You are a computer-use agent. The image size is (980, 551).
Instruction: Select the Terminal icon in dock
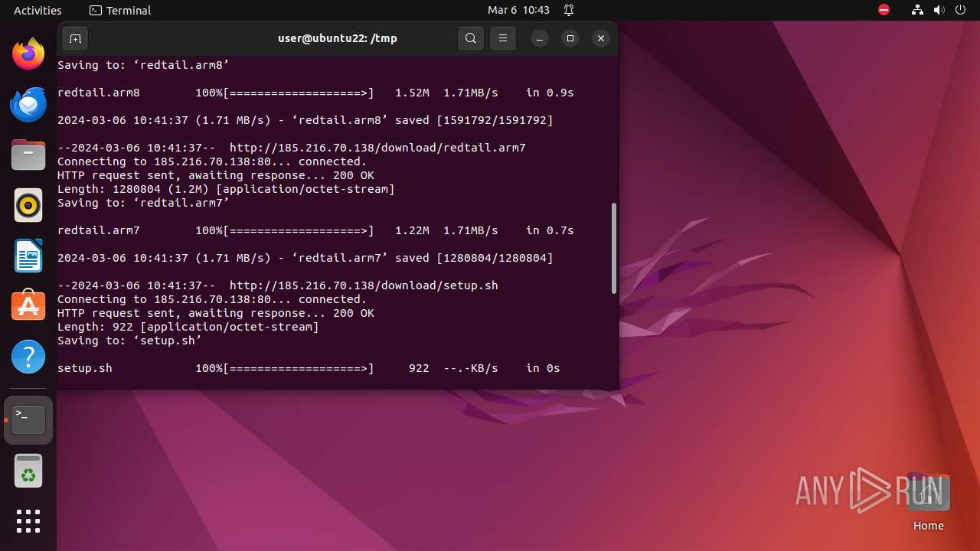point(28,420)
